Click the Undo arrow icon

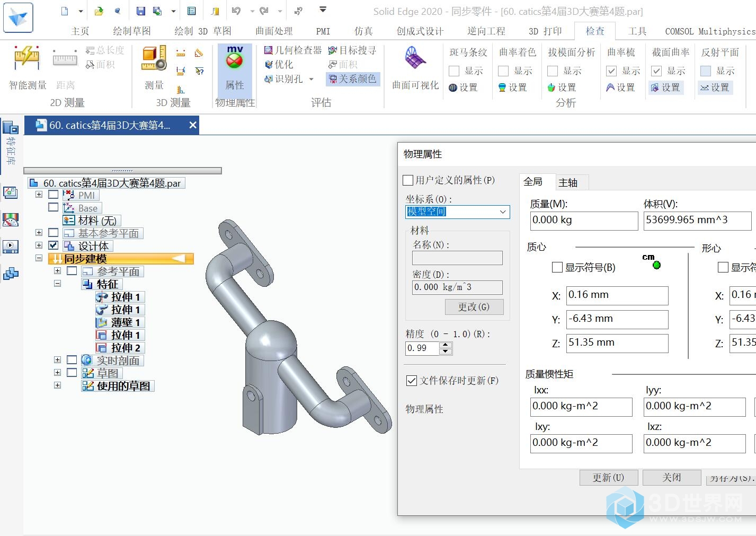tap(236, 11)
